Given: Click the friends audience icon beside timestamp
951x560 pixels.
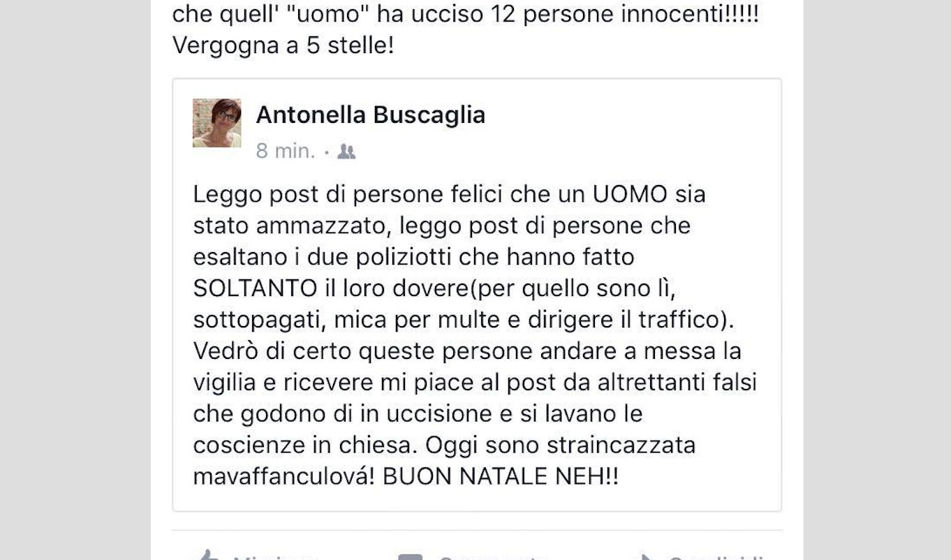Looking at the screenshot, I should tap(346, 152).
